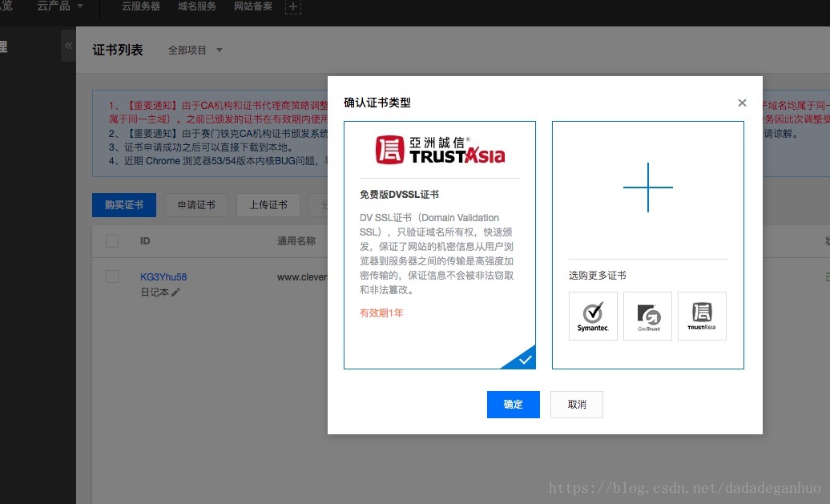830x504 pixels.
Task: Toggle the select-all checkbox in table header
Action: pos(112,241)
